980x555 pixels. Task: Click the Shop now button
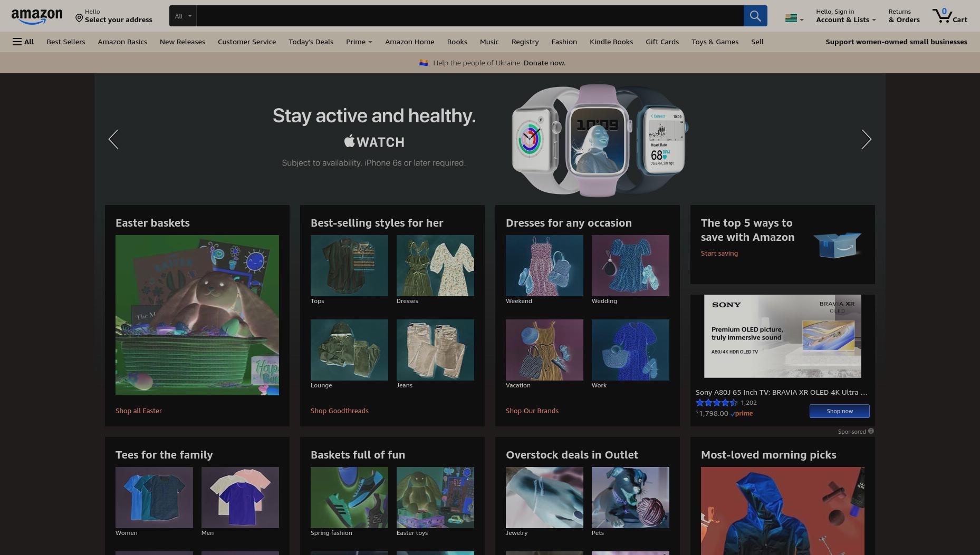coord(840,411)
